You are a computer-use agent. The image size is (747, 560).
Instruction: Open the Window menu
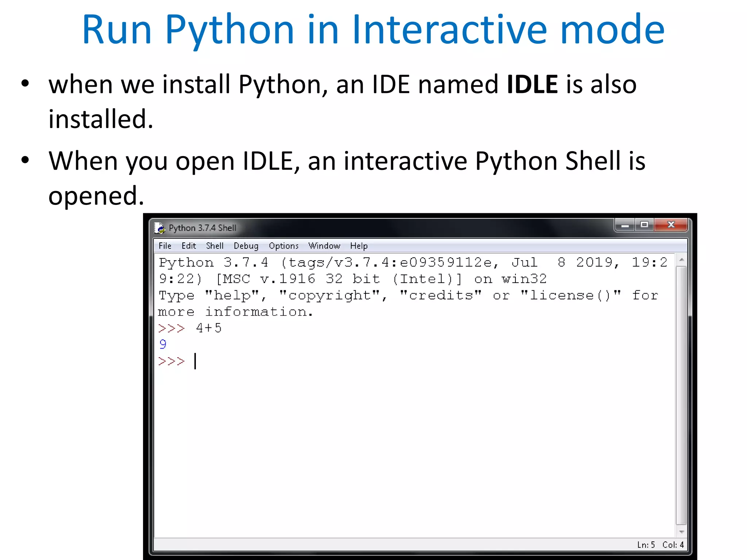coord(324,246)
